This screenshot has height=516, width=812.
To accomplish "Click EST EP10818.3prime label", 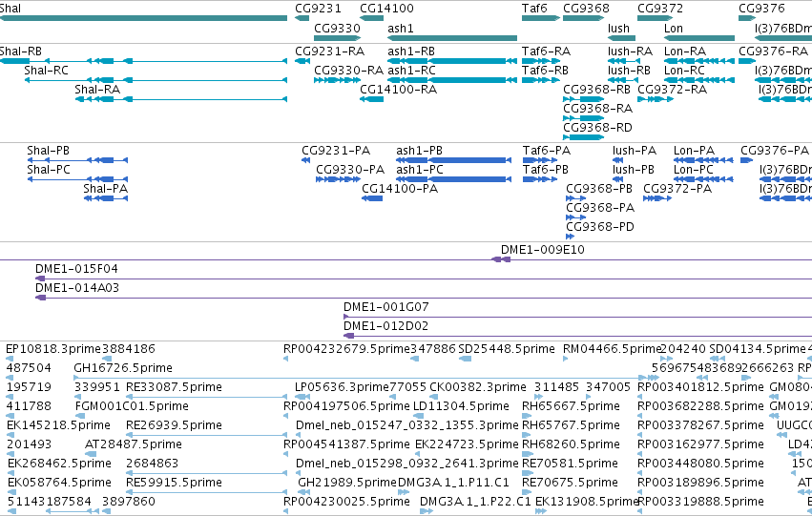I will [53, 349].
